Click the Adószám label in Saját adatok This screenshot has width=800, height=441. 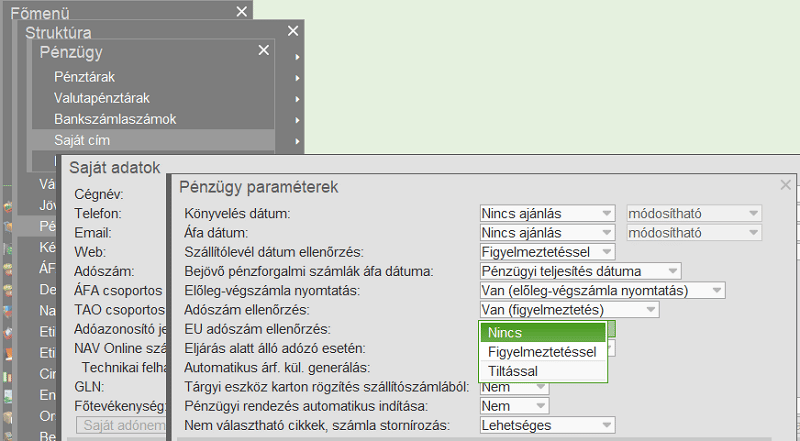104,272
